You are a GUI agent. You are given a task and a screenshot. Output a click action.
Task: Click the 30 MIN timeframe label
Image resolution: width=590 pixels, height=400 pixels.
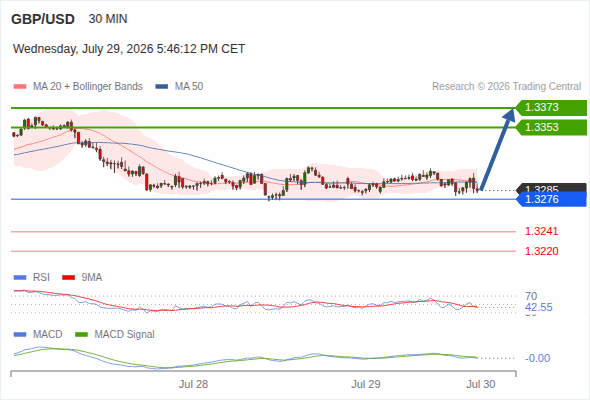tap(108, 19)
